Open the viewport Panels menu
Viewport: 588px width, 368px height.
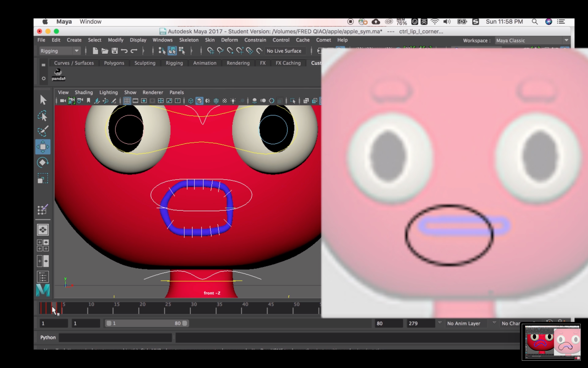pyautogui.click(x=177, y=93)
